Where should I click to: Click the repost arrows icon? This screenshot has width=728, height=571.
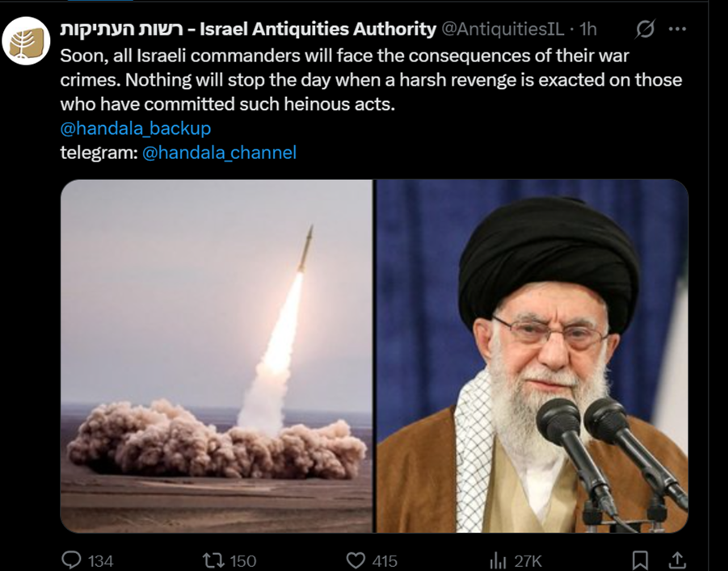pyautogui.click(x=213, y=561)
